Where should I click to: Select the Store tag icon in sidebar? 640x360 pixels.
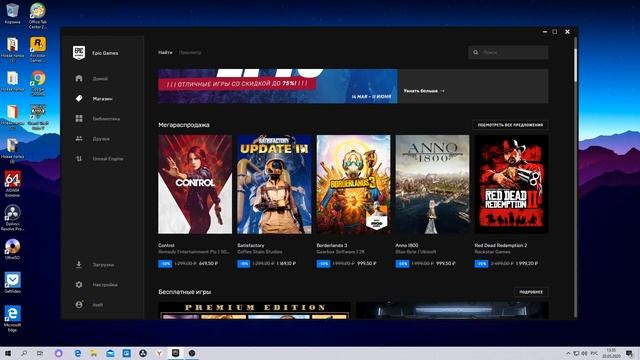tap(79, 98)
